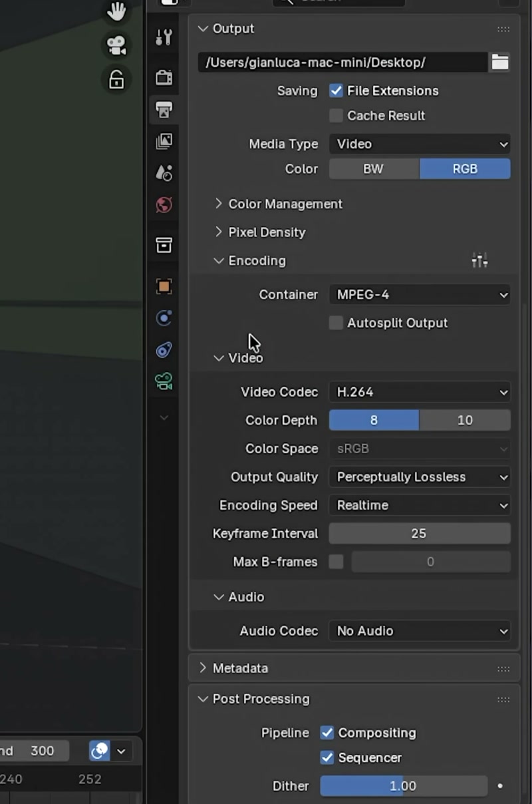The image size is (532, 804).
Task: Expand the Pixel Density subpanel
Action: [218, 232]
